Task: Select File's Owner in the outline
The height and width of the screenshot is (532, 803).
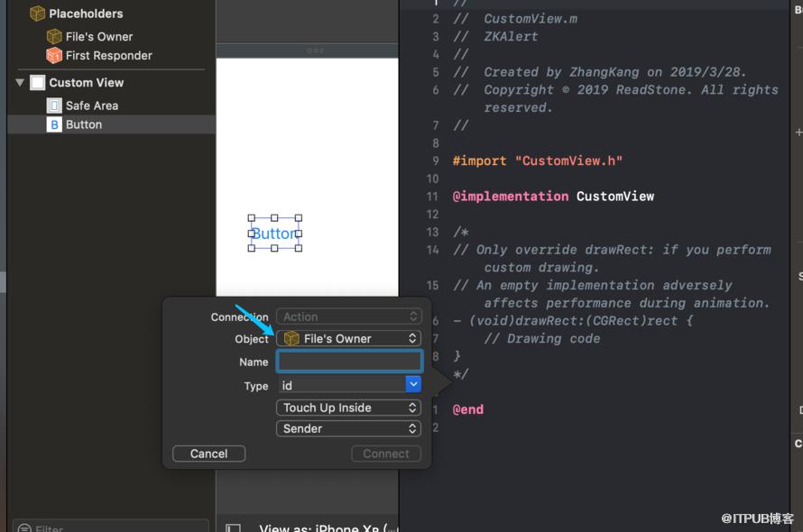Action: [99, 37]
